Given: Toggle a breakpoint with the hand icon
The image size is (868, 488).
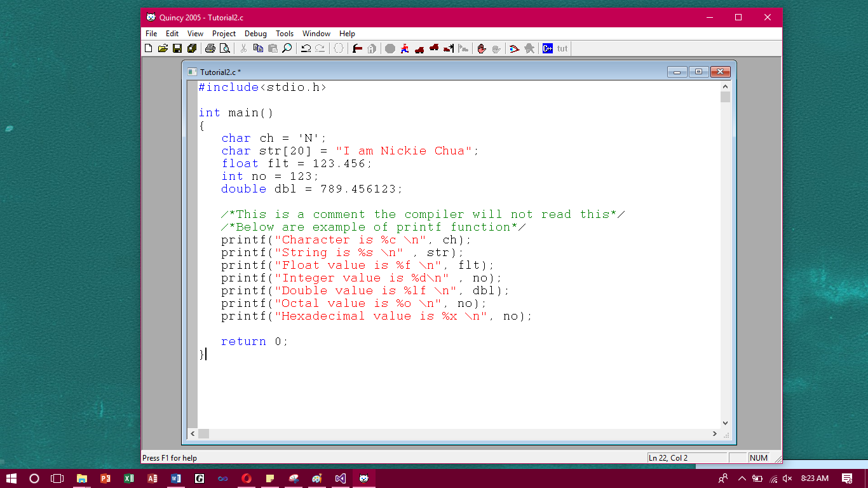Looking at the screenshot, I should [481, 48].
